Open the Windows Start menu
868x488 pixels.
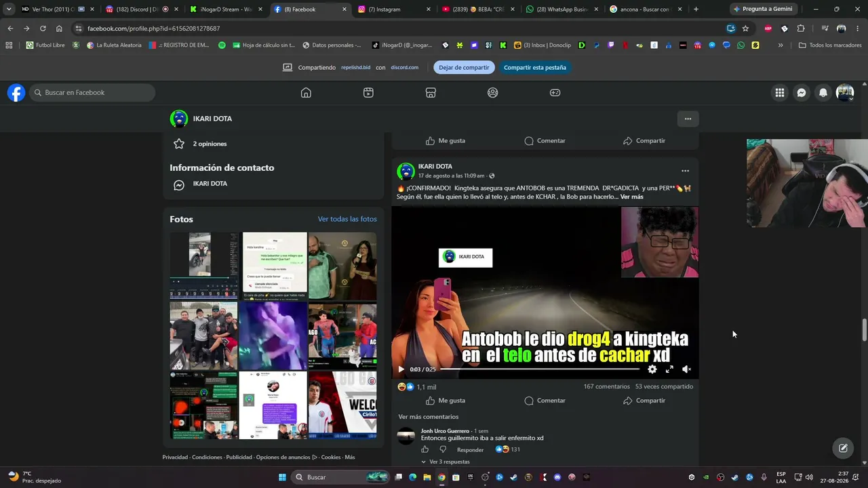pos(282,477)
